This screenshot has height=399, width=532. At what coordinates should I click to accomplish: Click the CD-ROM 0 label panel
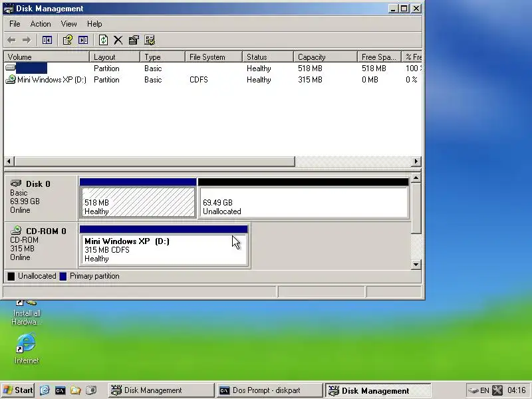(x=41, y=245)
